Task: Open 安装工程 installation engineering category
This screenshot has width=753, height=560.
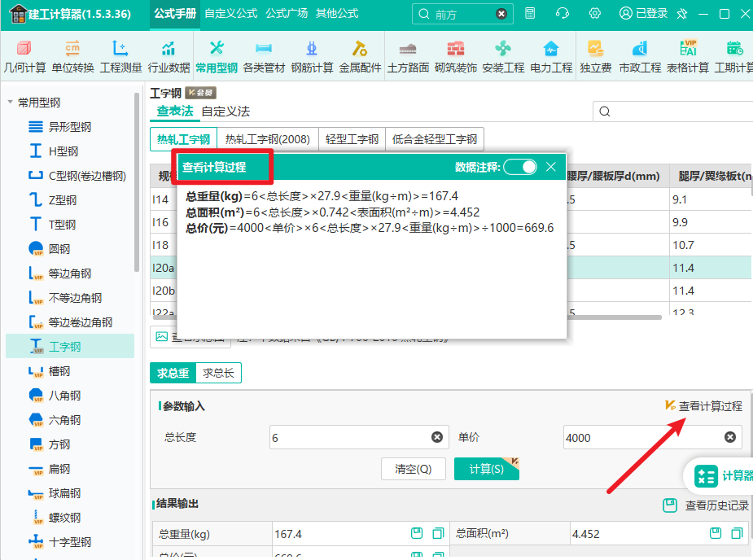Action: (503, 57)
